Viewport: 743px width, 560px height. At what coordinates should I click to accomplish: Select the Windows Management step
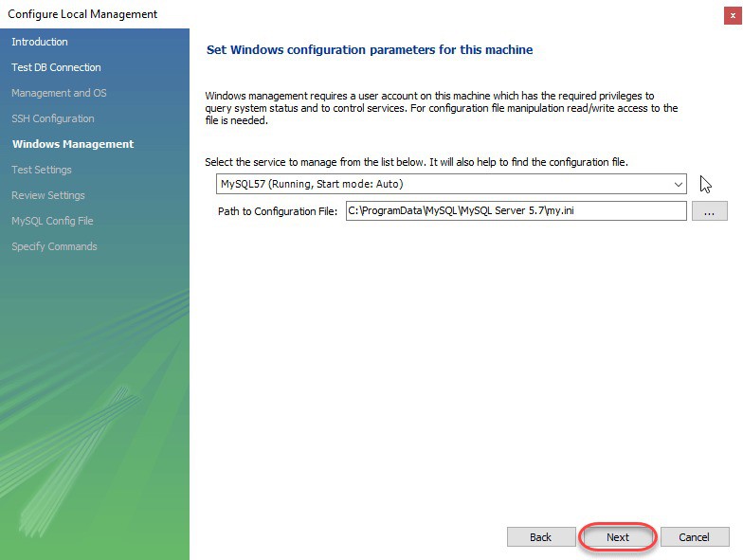coord(73,144)
